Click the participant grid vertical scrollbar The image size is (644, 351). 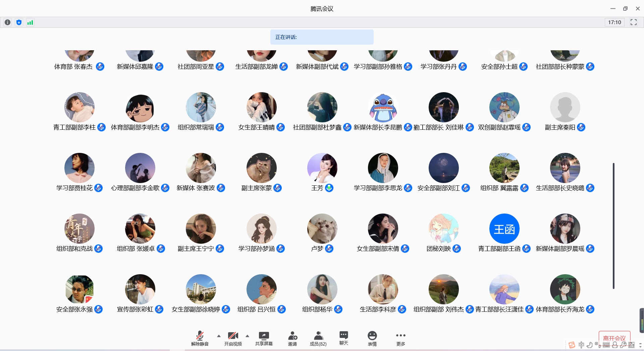613,225
